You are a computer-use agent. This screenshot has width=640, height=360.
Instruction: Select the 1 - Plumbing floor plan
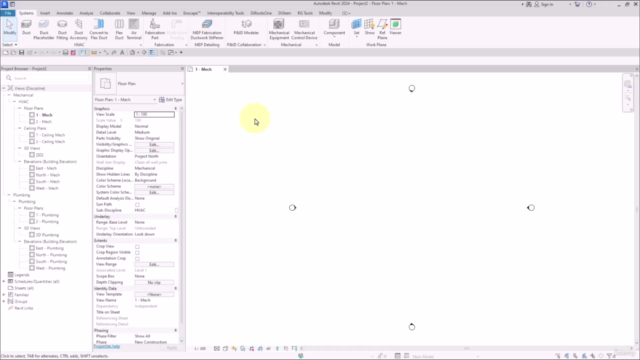pos(47,215)
